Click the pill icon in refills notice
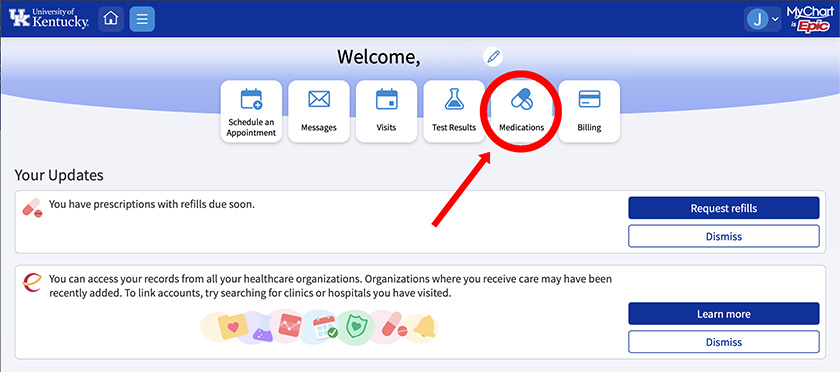 (x=32, y=207)
